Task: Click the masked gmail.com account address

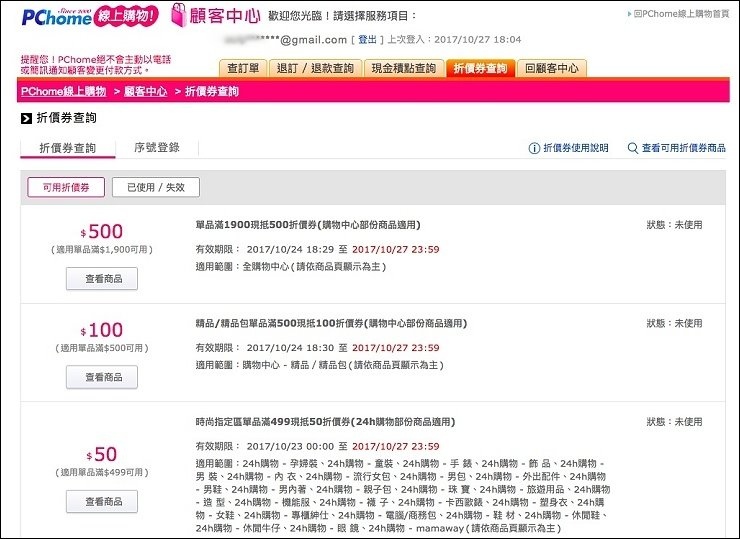Action: pos(286,40)
